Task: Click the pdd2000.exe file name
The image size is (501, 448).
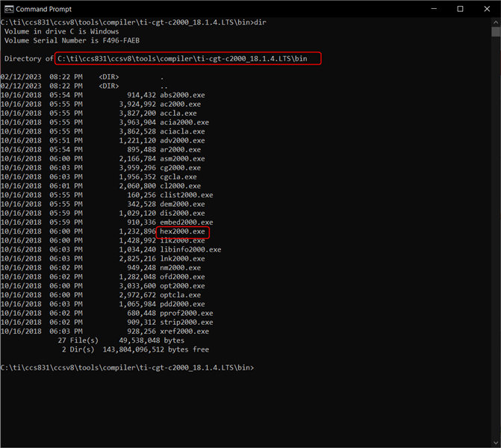Action: pyautogui.click(x=182, y=304)
